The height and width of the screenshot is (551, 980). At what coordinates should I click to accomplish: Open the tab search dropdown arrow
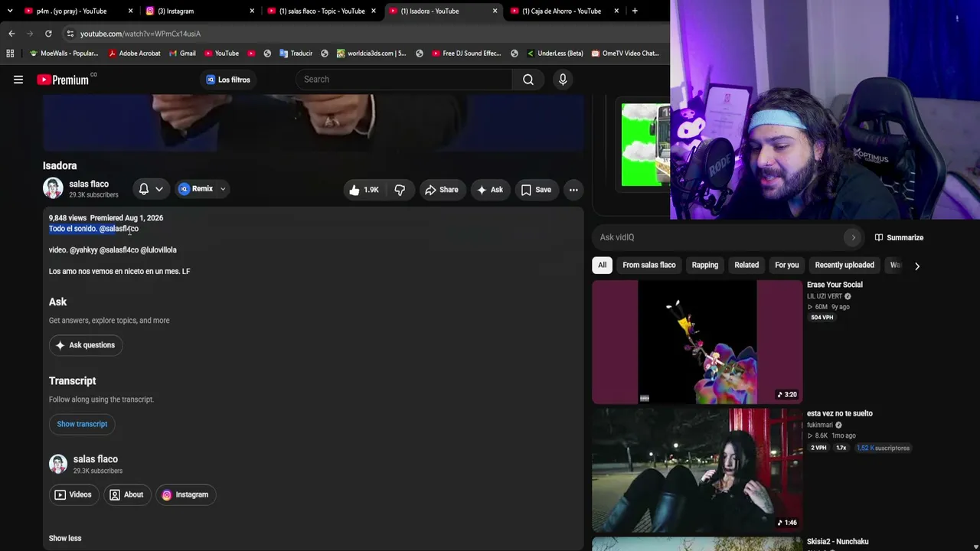tap(10, 11)
